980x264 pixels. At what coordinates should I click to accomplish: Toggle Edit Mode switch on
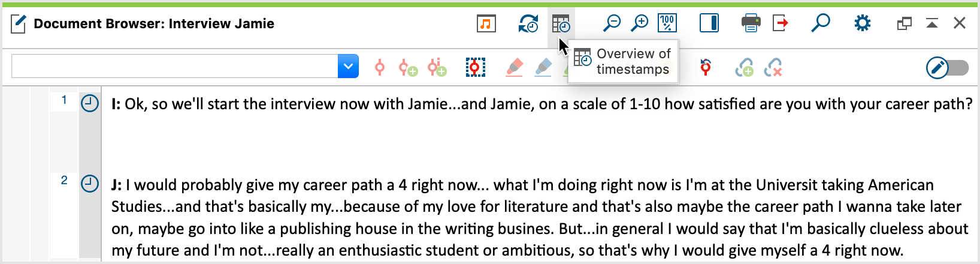(947, 68)
